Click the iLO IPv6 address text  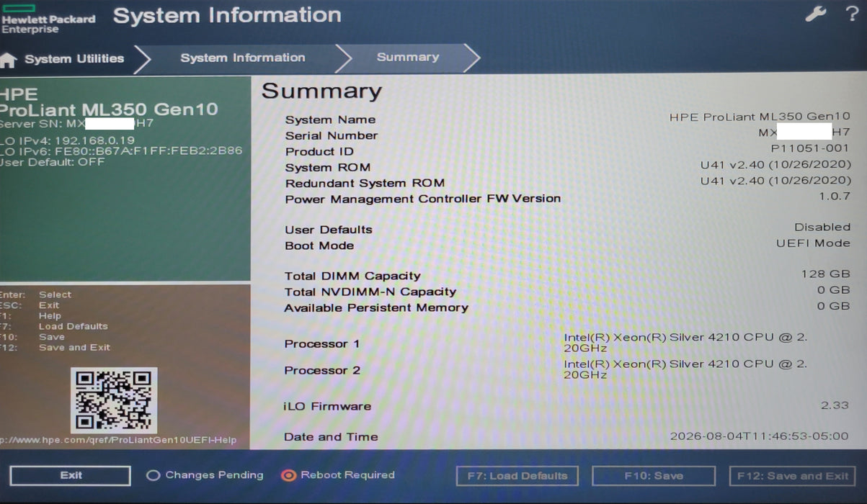tap(121, 151)
